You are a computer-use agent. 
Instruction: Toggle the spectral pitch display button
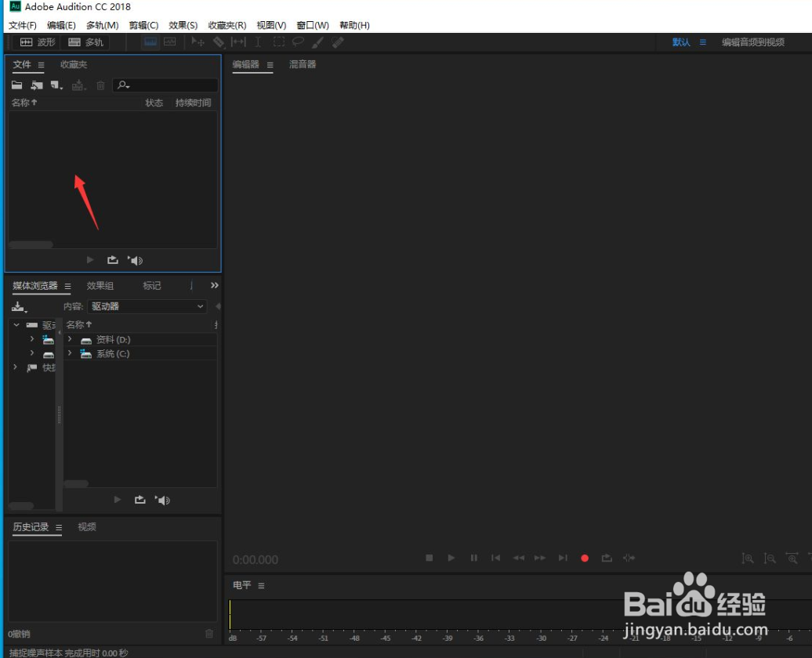[x=170, y=42]
